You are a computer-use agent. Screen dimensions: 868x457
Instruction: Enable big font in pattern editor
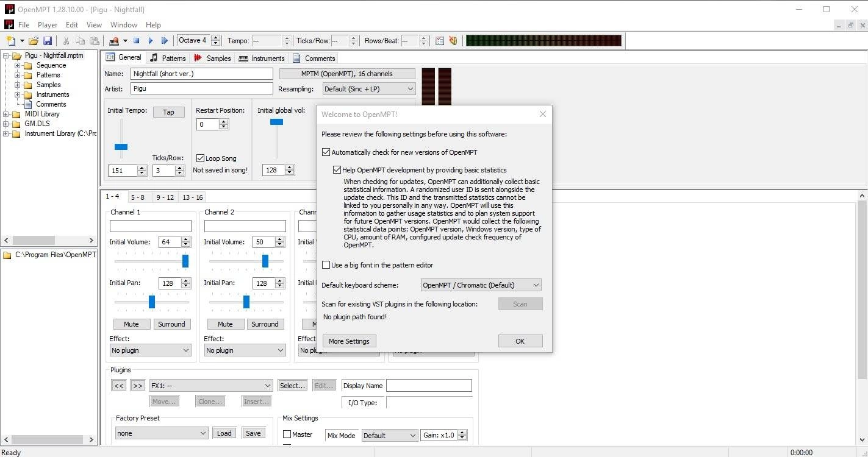coord(326,265)
